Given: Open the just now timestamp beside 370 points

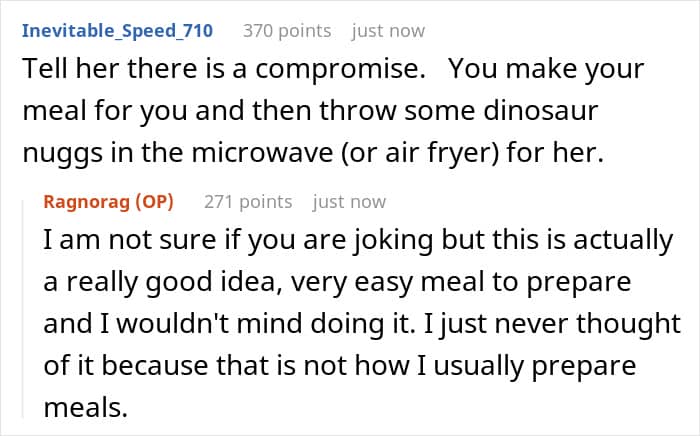Looking at the screenshot, I should coord(388,31).
